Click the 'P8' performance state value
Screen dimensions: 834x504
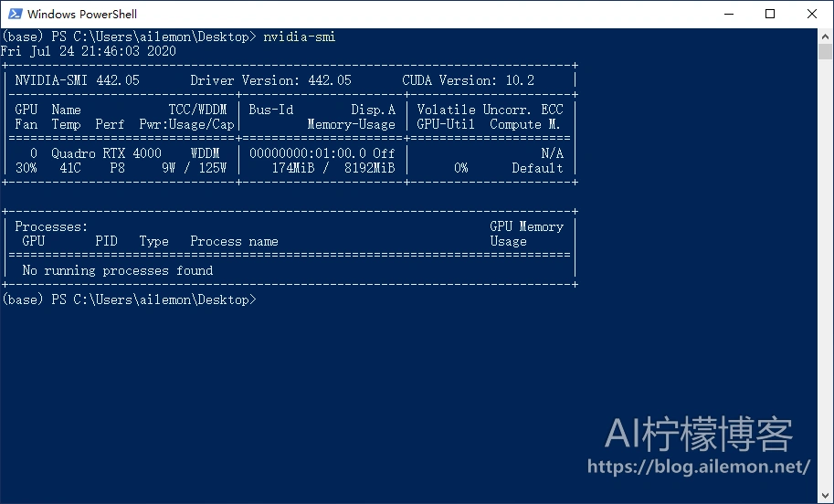(x=117, y=168)
